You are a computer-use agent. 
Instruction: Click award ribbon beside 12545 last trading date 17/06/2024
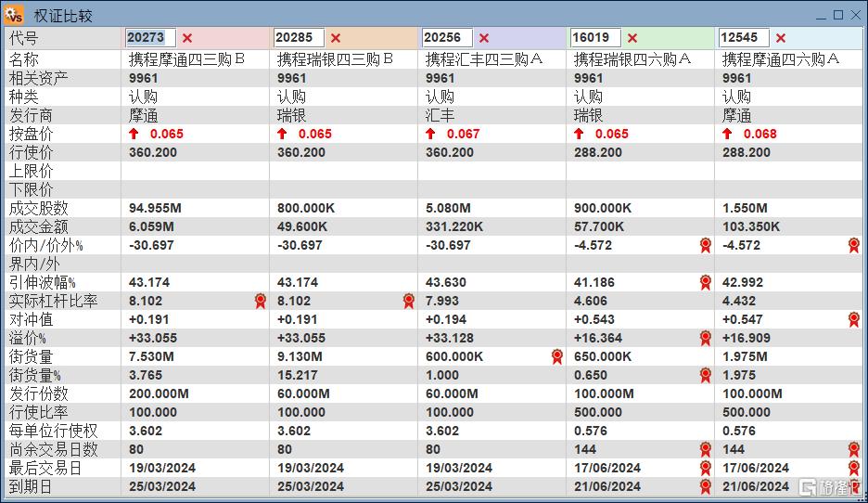pos(853,468)
